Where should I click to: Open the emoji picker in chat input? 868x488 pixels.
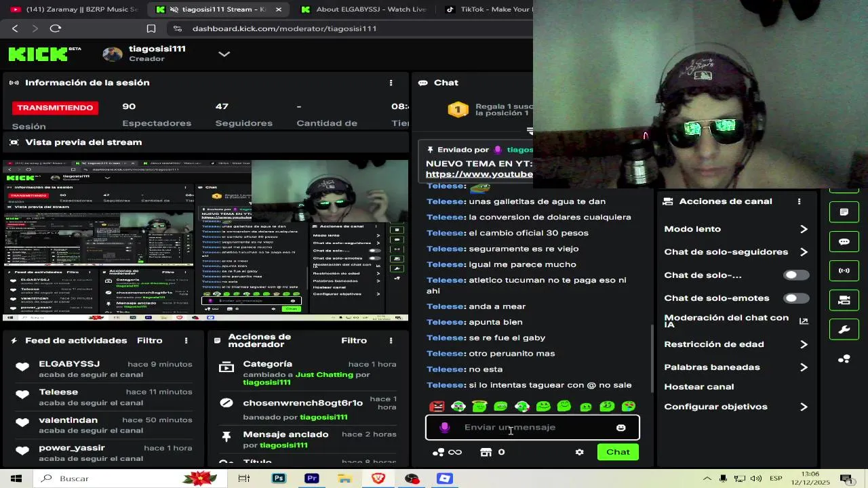(620, 428)
